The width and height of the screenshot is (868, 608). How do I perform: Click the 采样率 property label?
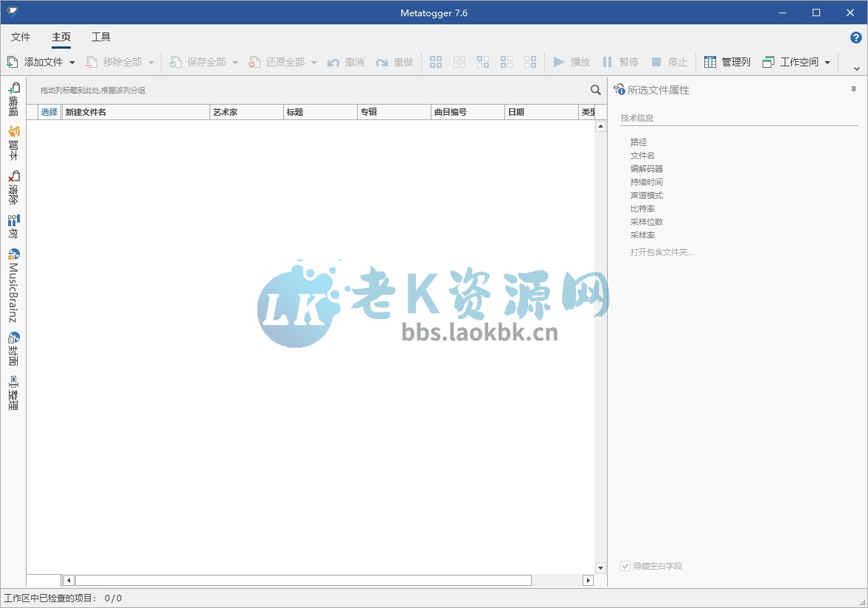[642, 235]
